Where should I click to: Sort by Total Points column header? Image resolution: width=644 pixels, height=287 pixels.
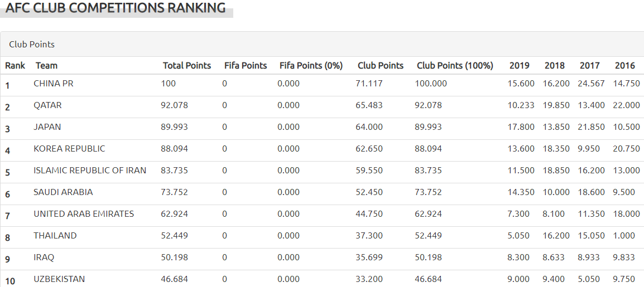pos(187,66)
